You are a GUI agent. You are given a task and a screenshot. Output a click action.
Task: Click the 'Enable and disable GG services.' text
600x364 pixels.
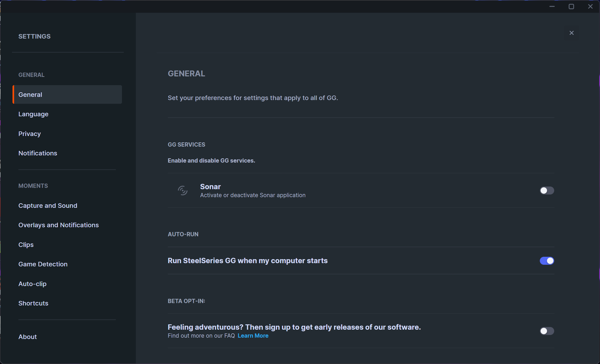tap(211, 160)
